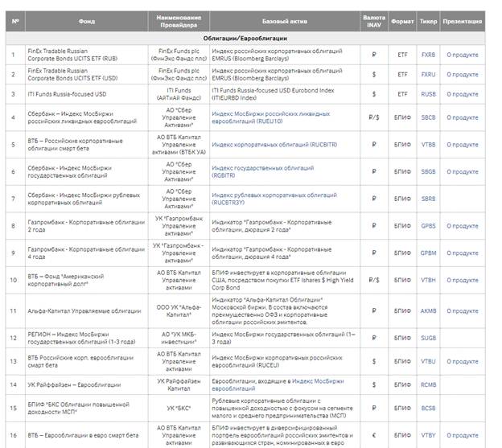Select 'БПИФ БКС Облигации повышенной доходности МСП' cell
Image resolution: width=502 pixels, height=448 pixels.
tap(86, 408)
